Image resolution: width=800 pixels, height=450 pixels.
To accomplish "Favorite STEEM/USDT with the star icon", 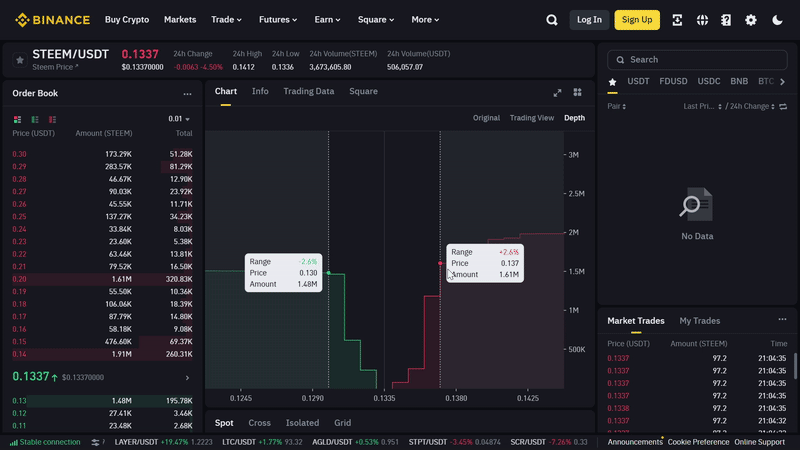I will coord(20,60).
